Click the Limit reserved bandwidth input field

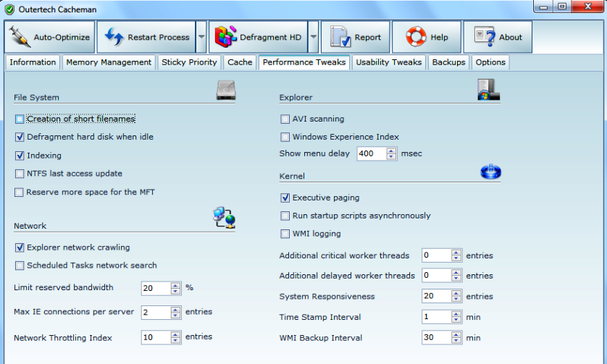coord(155,288)
